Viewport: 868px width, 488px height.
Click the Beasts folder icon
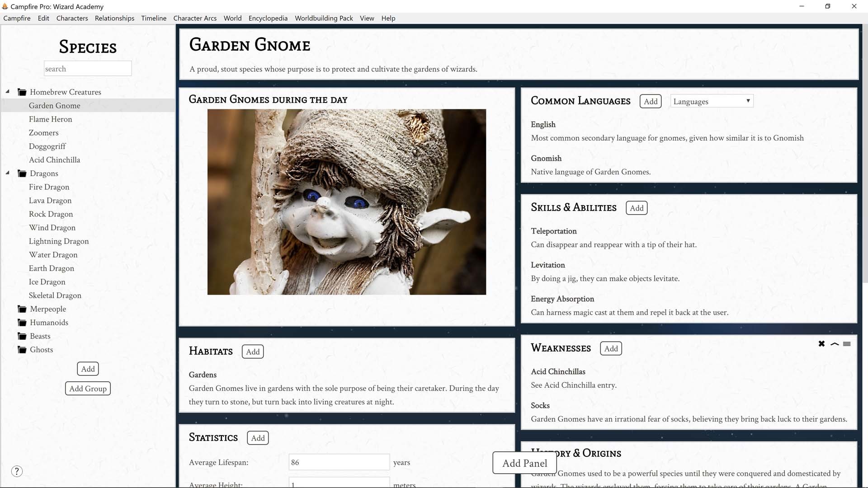pos(22,336)
